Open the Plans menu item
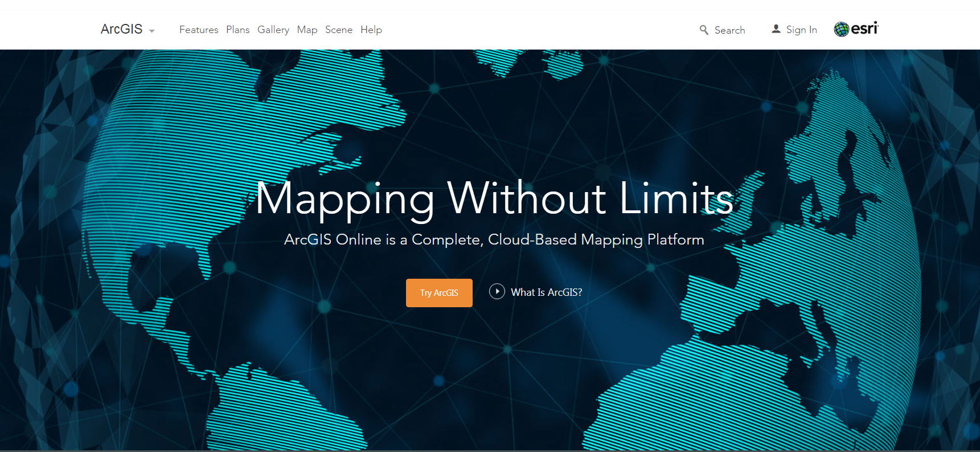 click(237, 30)
